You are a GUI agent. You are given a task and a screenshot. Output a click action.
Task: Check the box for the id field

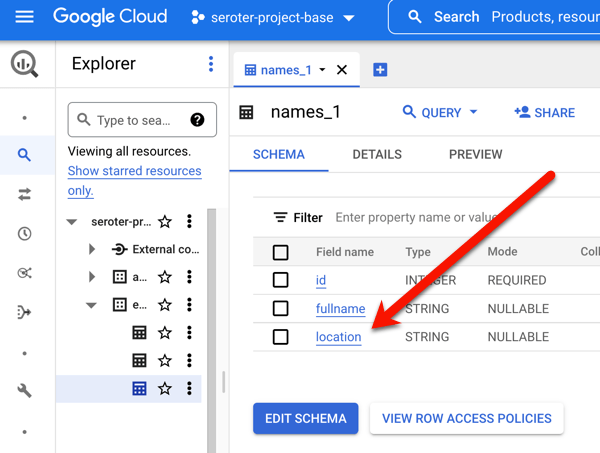(x=281, y=280)
